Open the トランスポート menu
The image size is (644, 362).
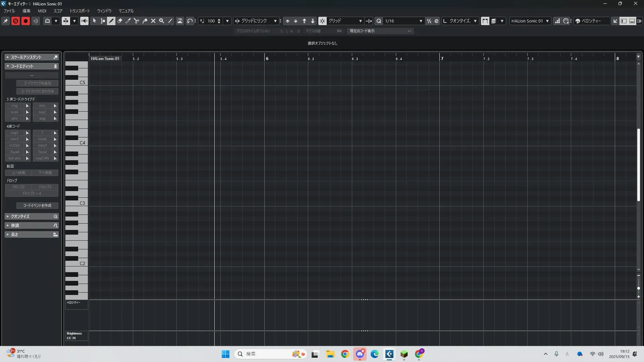click(x=80, y=11)
